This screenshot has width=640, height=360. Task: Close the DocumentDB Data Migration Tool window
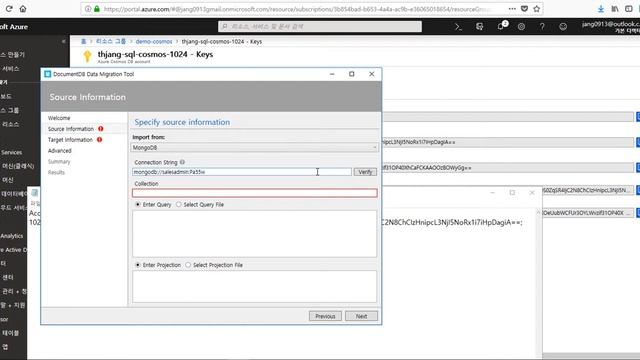pyautogui.click(x=371, y=74)
